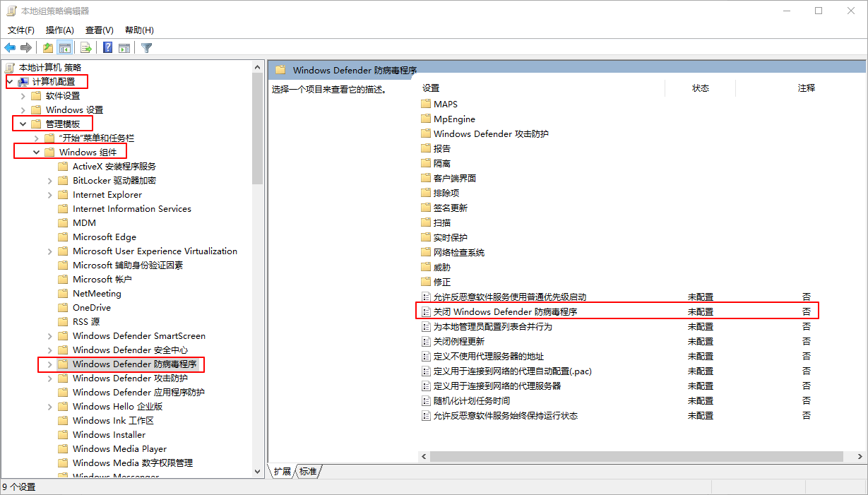Select Windows Hello 企业版 tree item

coord(117,406)
